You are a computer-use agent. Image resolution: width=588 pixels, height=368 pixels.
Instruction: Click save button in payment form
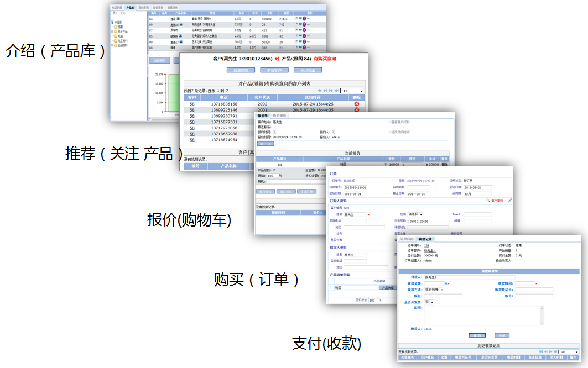coord(477,335)
